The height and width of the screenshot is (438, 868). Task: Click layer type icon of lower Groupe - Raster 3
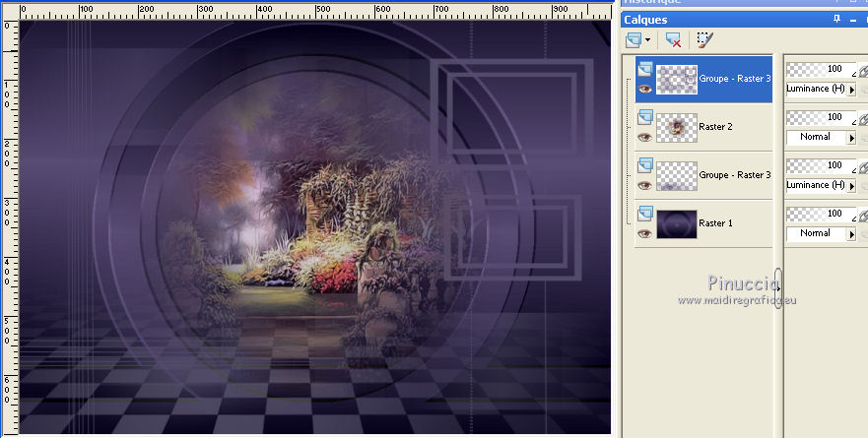point(645,165)
